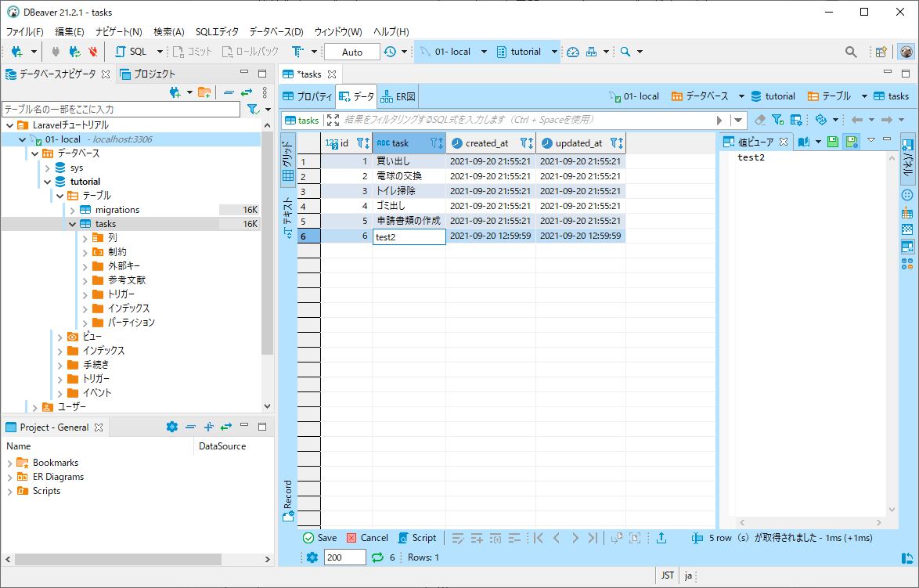
Task: Click the expand filter panel icon
Action: coord(333,120)
